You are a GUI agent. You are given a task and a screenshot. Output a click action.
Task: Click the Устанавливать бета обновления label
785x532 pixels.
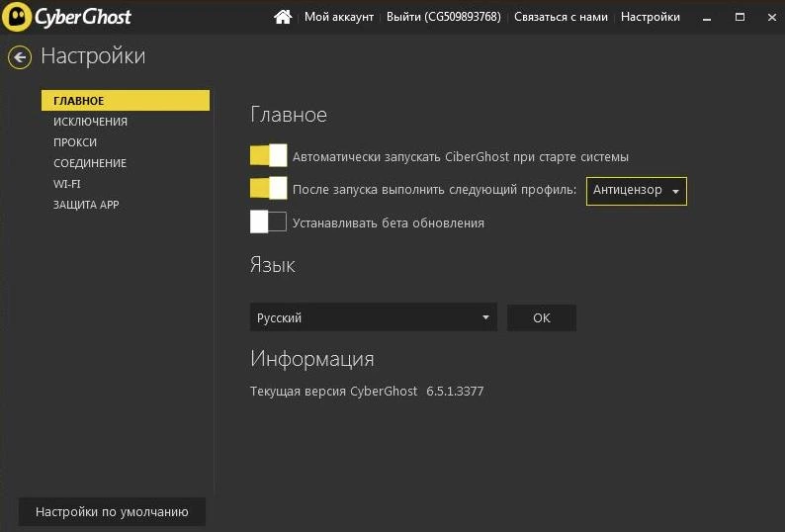389,222
